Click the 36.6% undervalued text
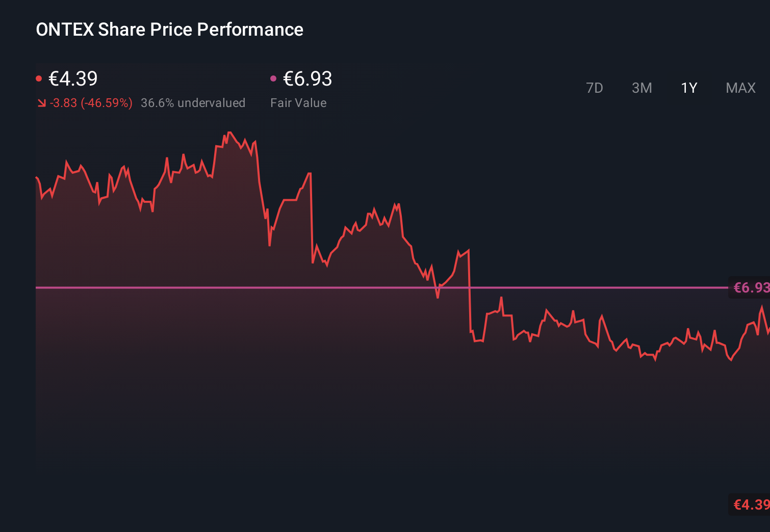 tap(193, 102)
